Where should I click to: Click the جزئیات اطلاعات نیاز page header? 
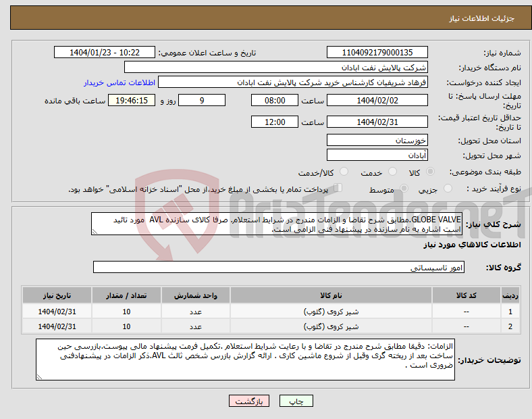point(482,18)
